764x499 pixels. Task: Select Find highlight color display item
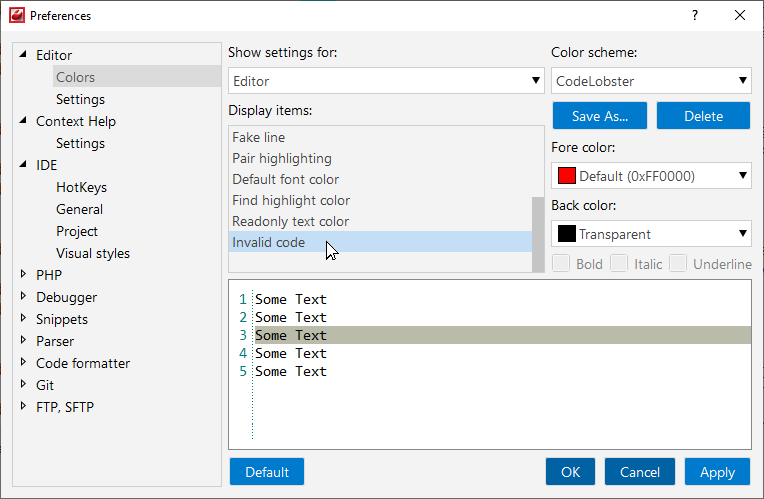[380, 200]
